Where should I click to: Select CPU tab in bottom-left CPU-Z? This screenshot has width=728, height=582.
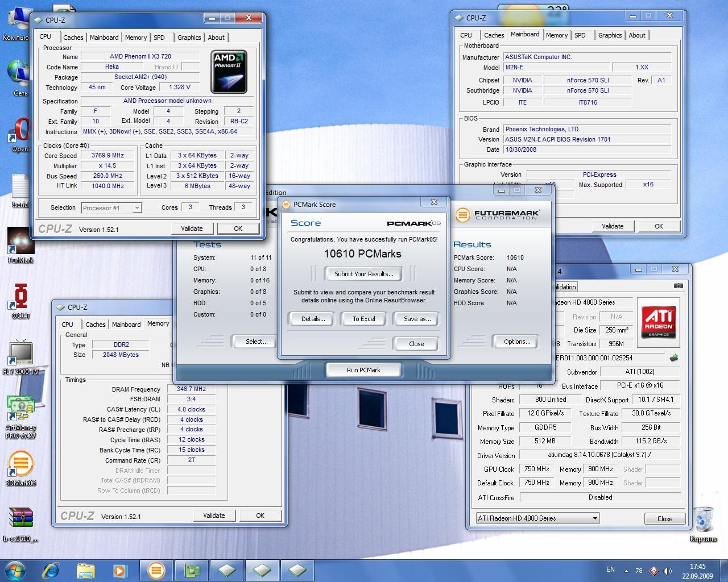pyautogui.click(x=68, y=325)
